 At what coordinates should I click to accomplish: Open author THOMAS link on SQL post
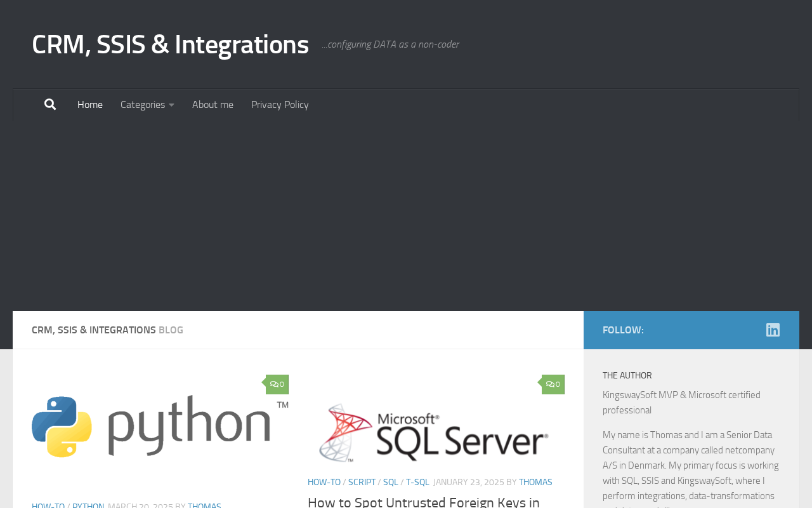point(535,482)
